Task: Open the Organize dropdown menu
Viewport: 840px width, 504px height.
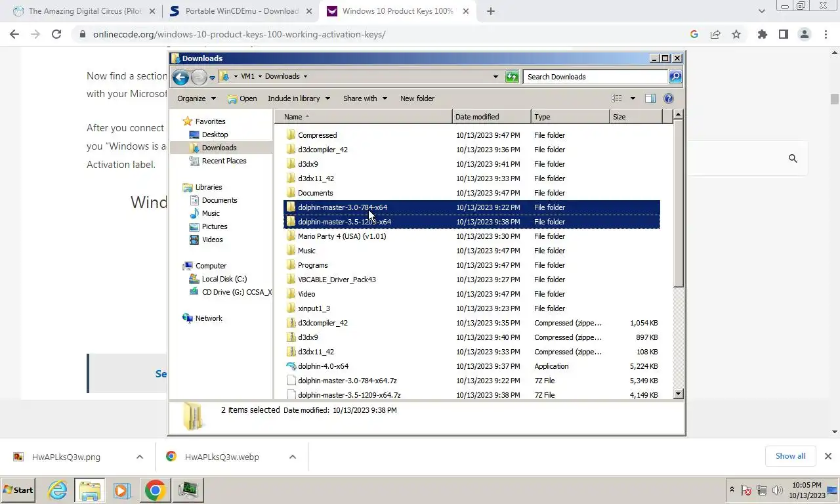Action: (196, 98)
